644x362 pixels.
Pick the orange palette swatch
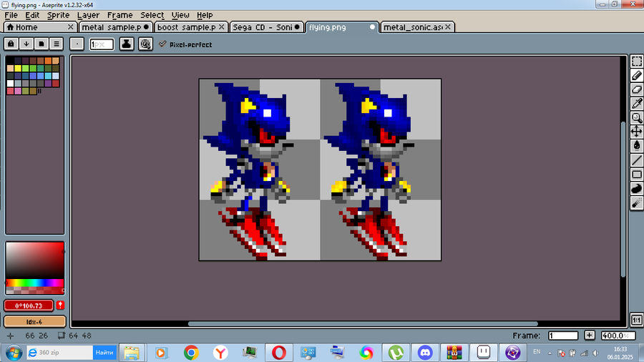point(48,61)
